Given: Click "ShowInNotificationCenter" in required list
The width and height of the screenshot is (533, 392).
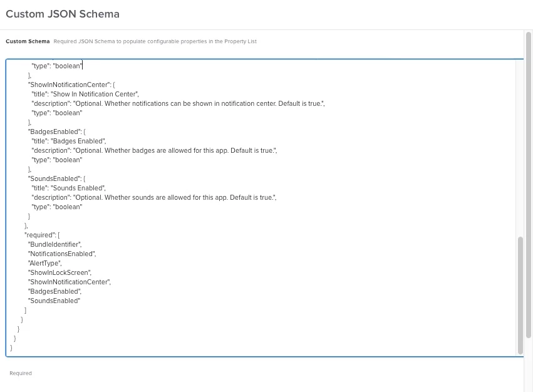Looking at the screenshot, I should pos(70,282).
